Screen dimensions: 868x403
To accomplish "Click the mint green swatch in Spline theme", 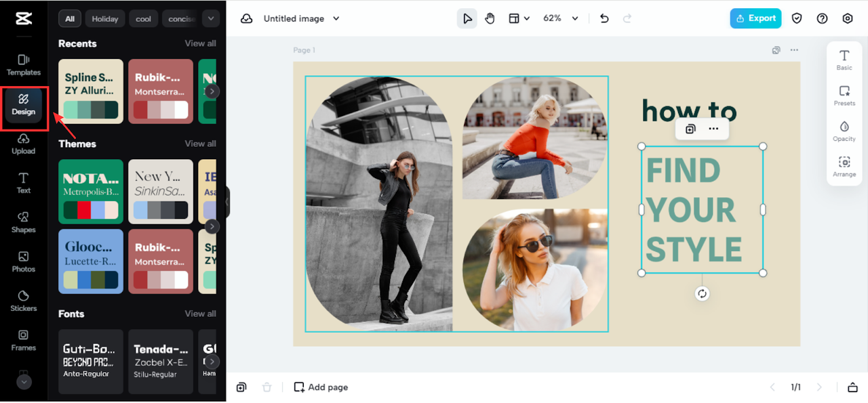I will point(71,110).
